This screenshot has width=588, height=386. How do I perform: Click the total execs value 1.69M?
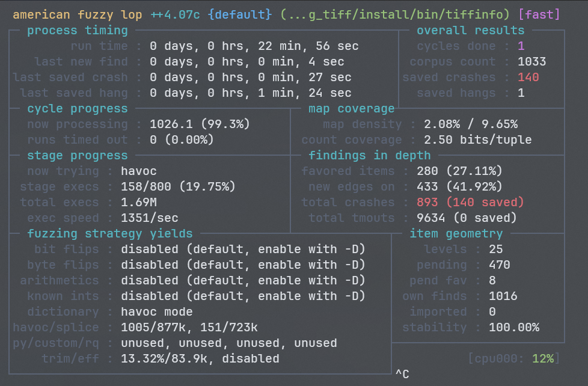pyautogui.click(x=139, y=203)
